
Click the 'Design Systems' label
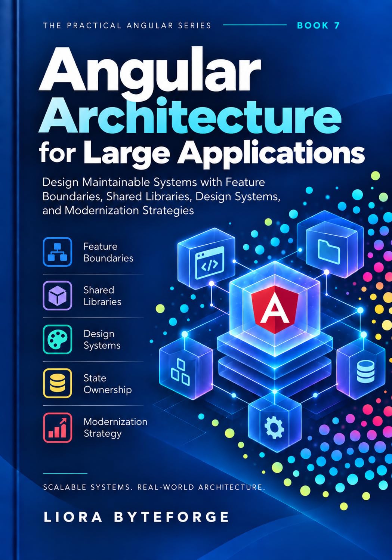click(102, 340)
